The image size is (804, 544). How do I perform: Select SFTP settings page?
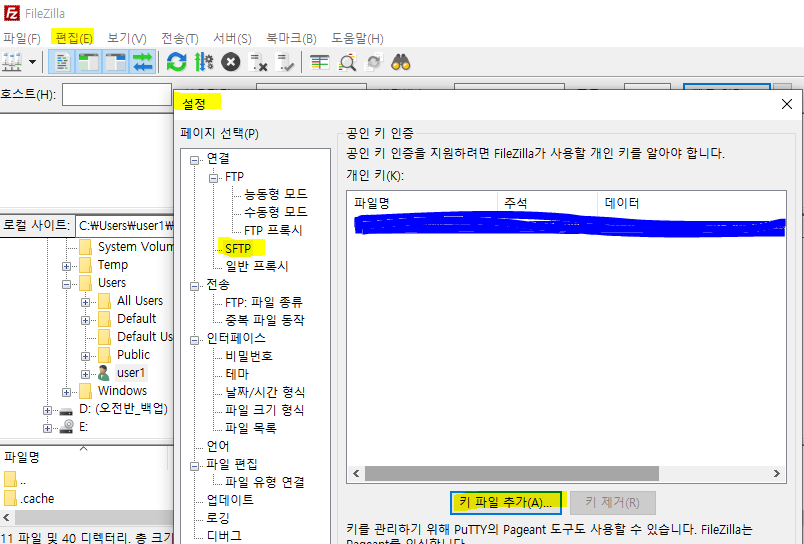[238, 248]
